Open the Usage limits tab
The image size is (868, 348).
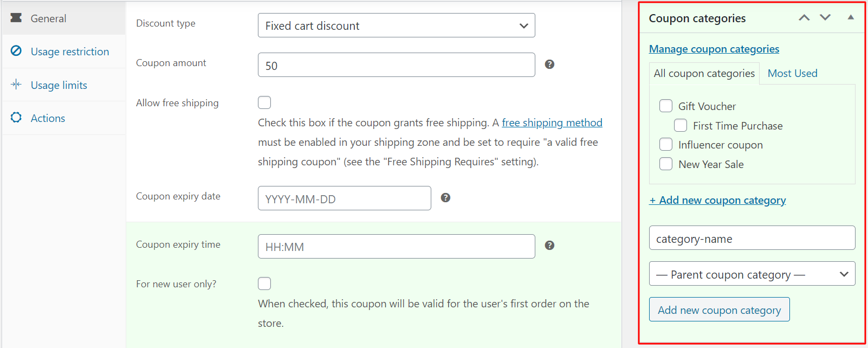pos(59,85)
